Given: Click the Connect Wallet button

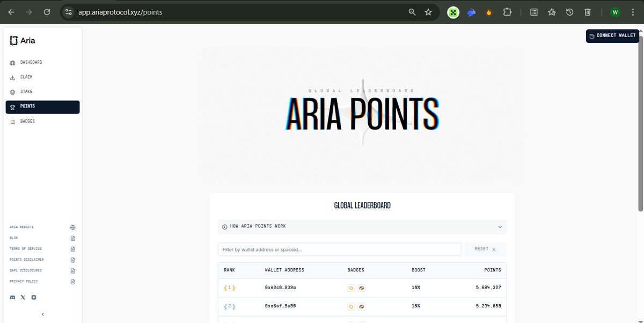Looking at the screenshot, I should [x=612, y=35].
